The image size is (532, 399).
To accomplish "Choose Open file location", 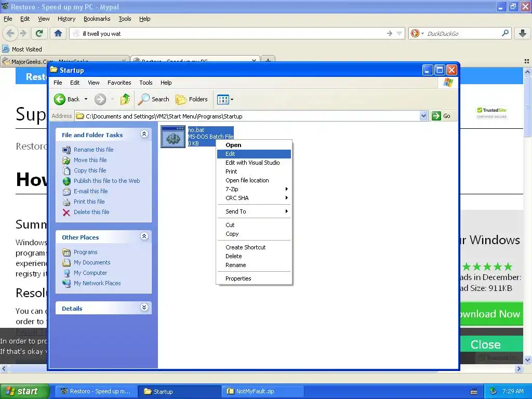I will tap(254, 180).
